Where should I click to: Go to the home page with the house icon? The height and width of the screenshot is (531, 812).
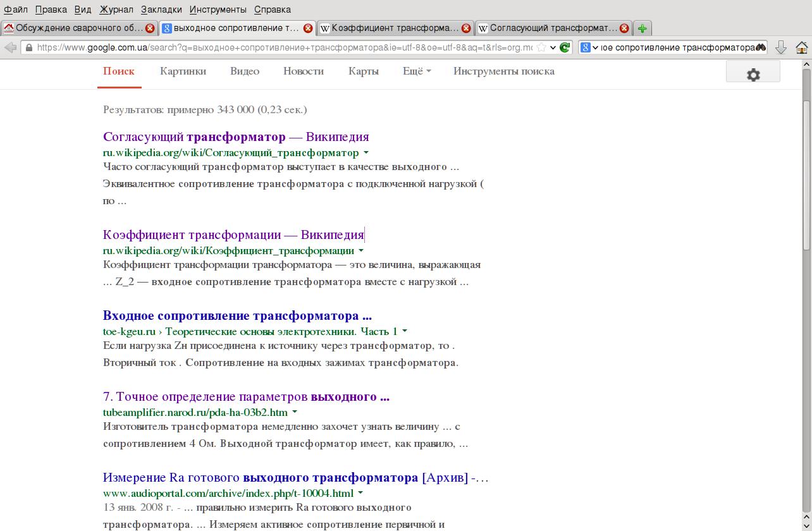coord(801,47)
